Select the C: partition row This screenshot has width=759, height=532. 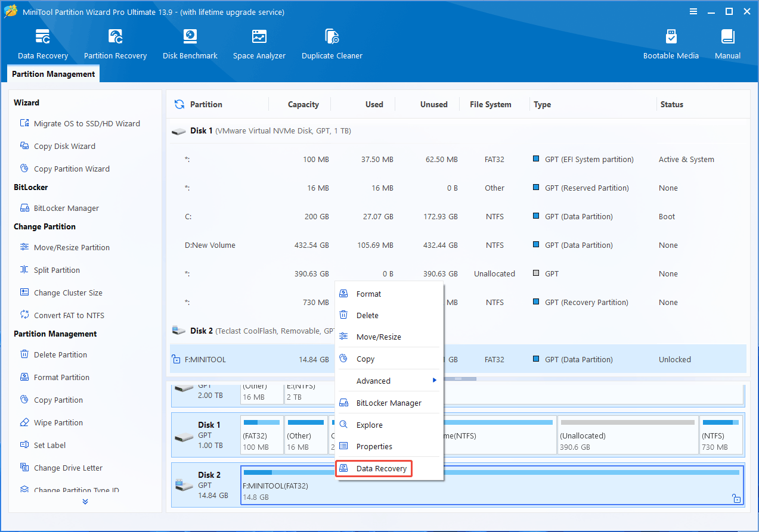click(458, 216)
